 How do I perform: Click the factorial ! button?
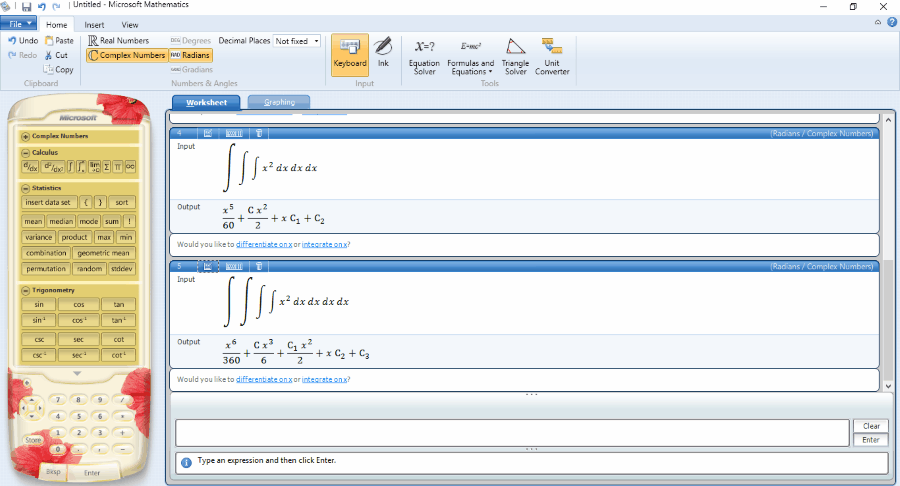[x=130, y=221]
